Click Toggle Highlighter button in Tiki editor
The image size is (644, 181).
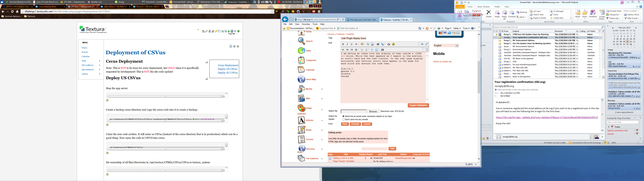418,105
